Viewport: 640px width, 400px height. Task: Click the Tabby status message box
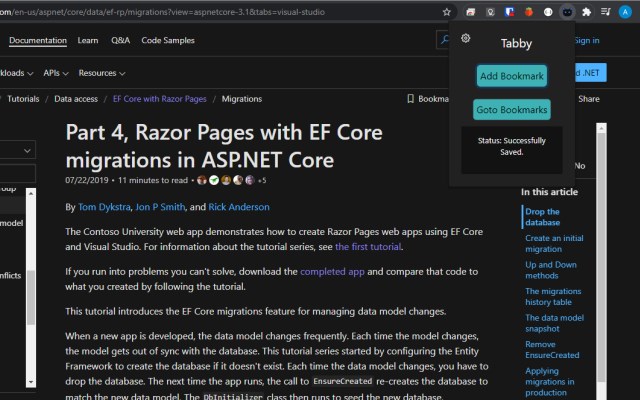coord(512,150)
